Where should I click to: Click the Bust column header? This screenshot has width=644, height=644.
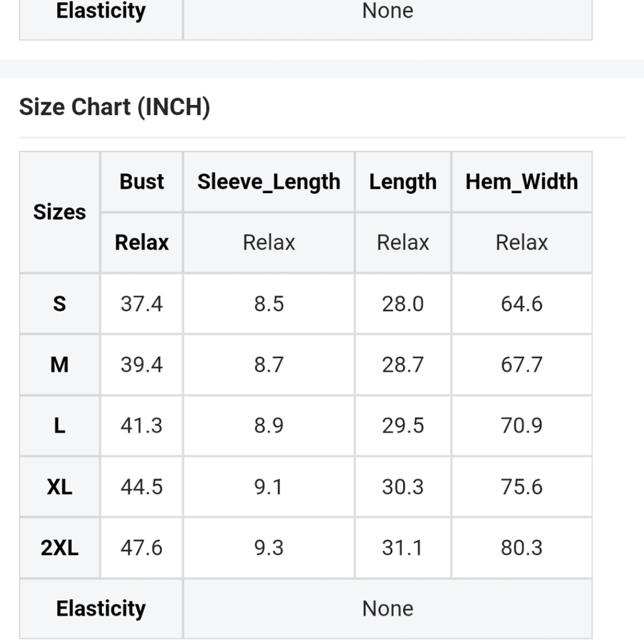click(x=142, y=182)
